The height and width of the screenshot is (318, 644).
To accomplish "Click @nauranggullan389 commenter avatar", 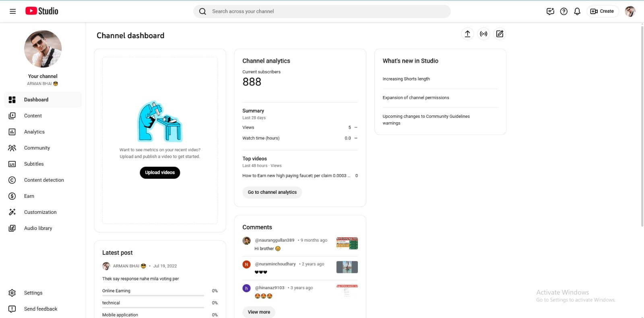I will pyautogui.click(x=246, y=241).
